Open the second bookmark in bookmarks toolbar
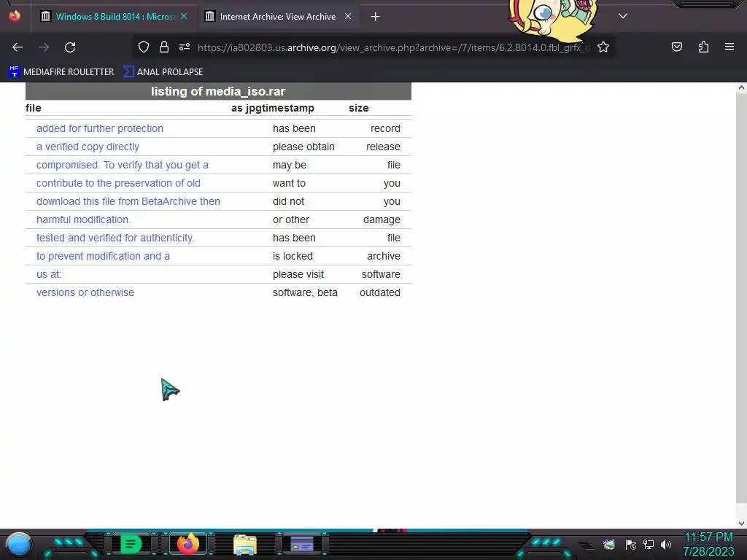Viewport: 747px width, 560px height. [163, 72]
